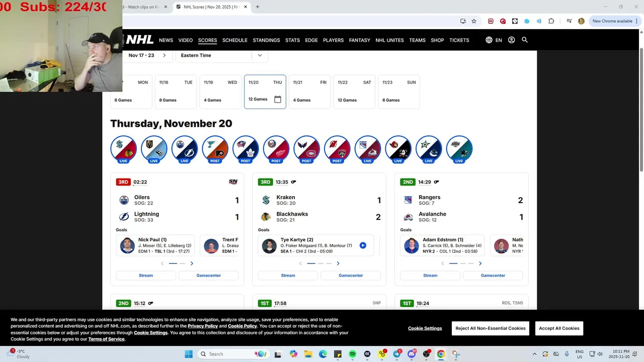
Task: Show next goal in Oilers-Lightning carousel
Action: click(x=192, y=263)
